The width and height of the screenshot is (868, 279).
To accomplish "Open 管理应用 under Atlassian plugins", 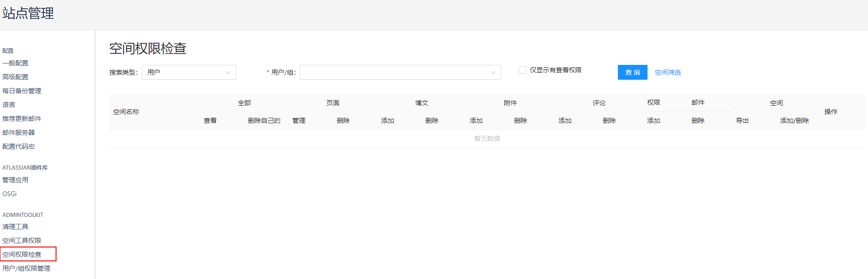I will pos(15,180).
